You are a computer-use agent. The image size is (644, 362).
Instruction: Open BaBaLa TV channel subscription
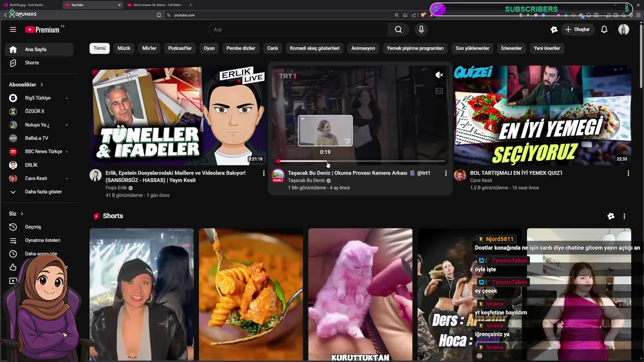(x=39, y=138)
